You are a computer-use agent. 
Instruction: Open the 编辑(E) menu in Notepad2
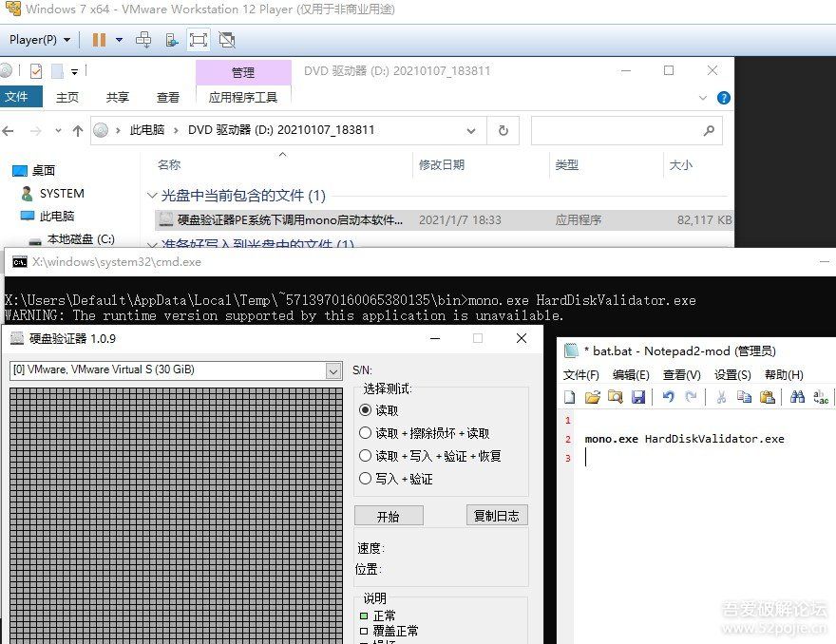point(631,375)
